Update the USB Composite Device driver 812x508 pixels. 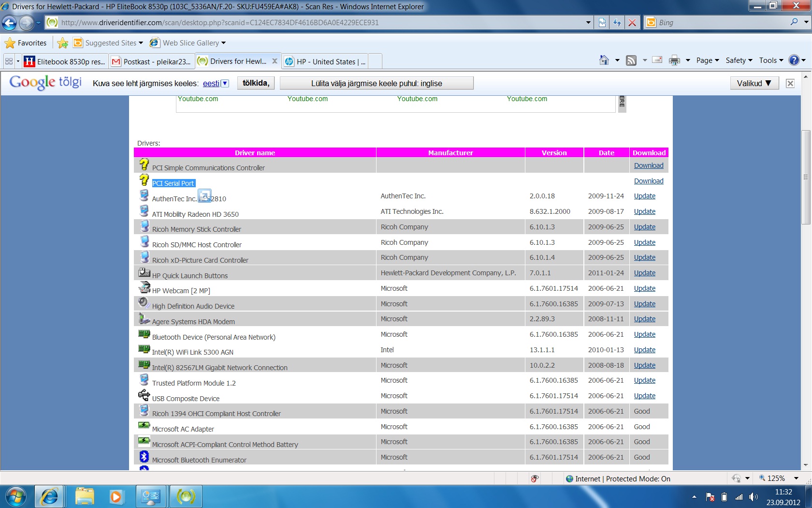645,396
